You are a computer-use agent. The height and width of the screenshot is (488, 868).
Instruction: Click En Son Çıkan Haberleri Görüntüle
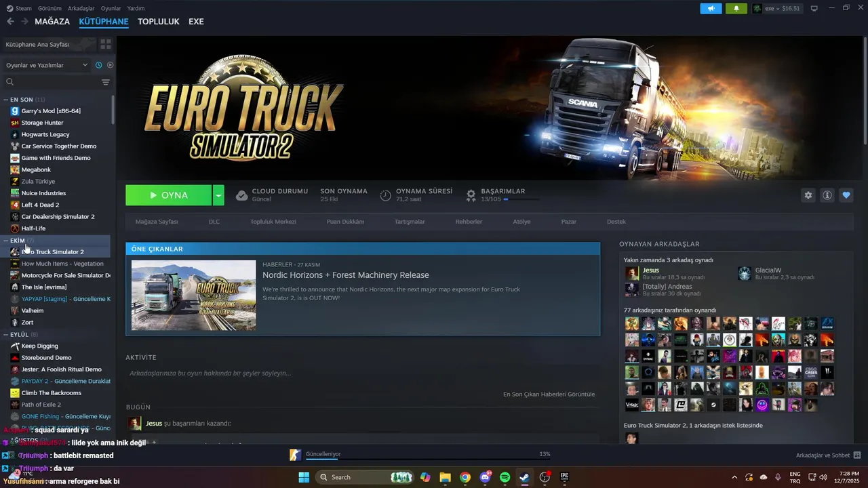pyautogui.click(x=549, y=394)
